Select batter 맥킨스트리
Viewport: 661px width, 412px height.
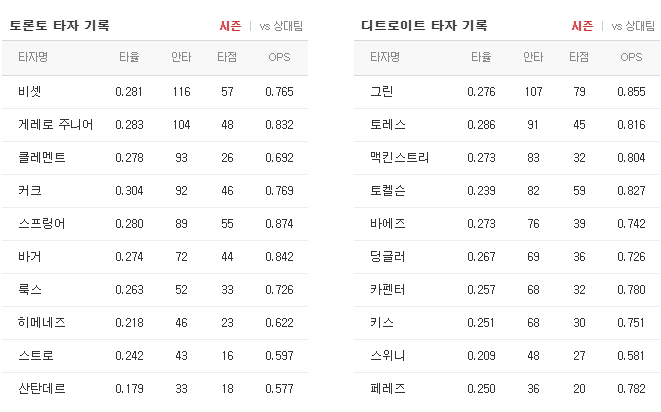pyautogui.click(x=400, y=157)
